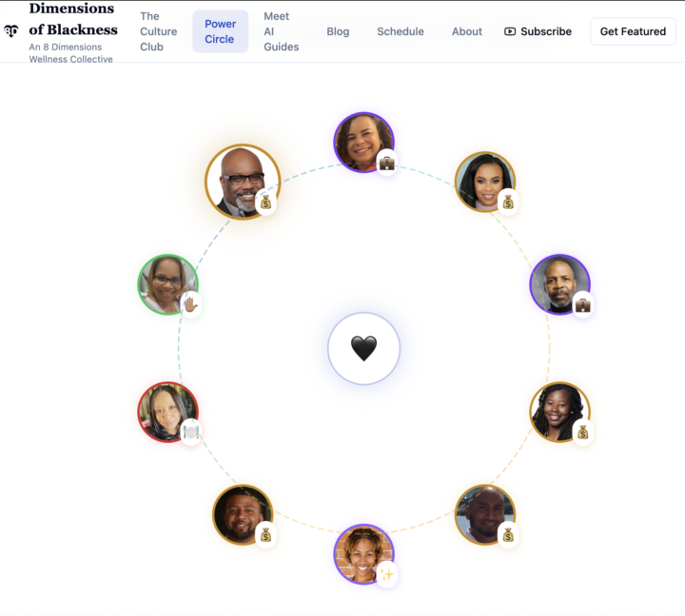Screen dimensions: 685x616
Task: Click the money bag badge on the large gold-ringed portrait
Action: tap(265, 202)
